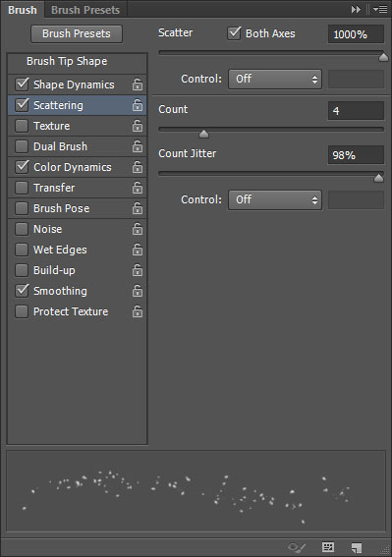Click the lock icon beside Noise
Screen dimensions: 392x557
(138, 229)
